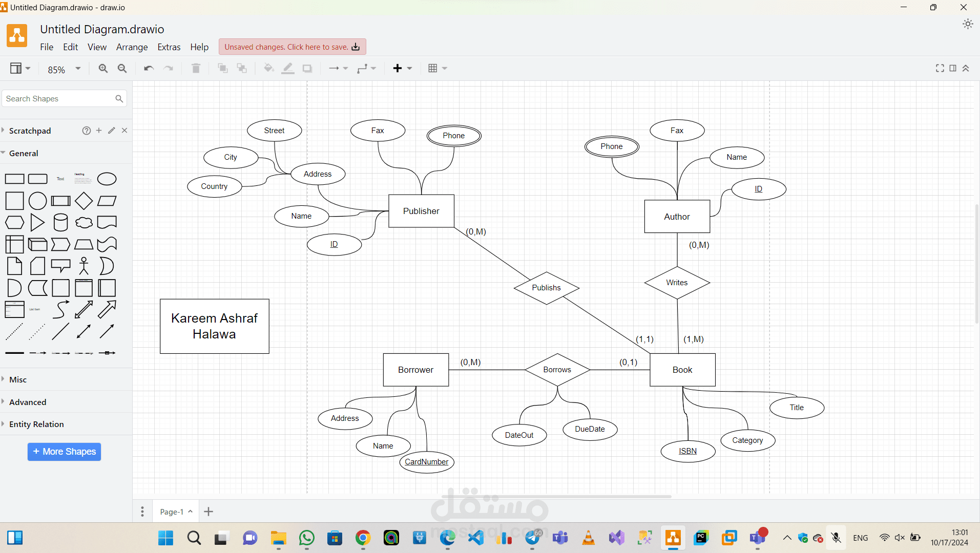Expand the Advanced shapes section
Viewport: 980px width, 553px height.
28,402
